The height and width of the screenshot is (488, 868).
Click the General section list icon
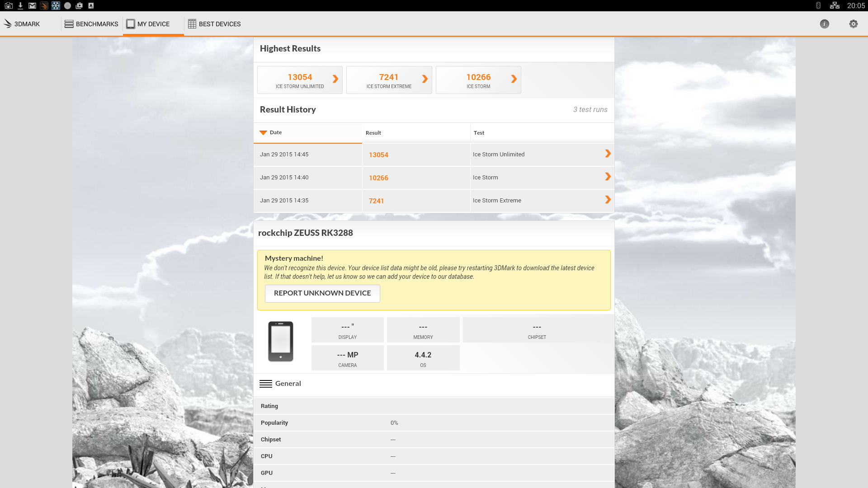pos(266,384)
